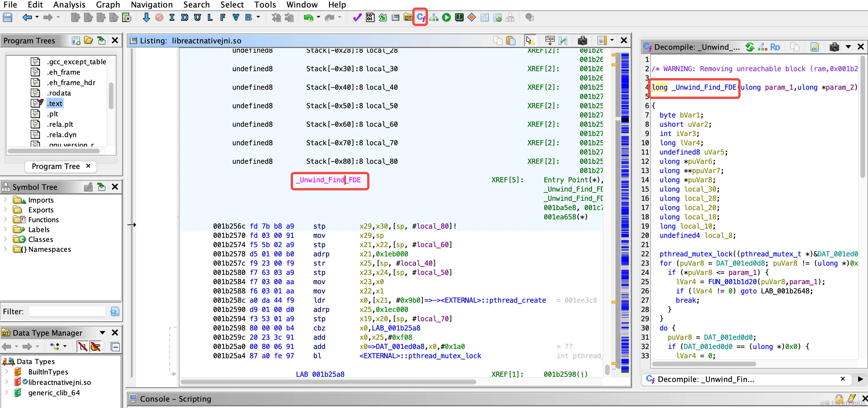Viewport: 868px width, 408px height.
Task: Open the Graph menu
Action: (108, 5)
